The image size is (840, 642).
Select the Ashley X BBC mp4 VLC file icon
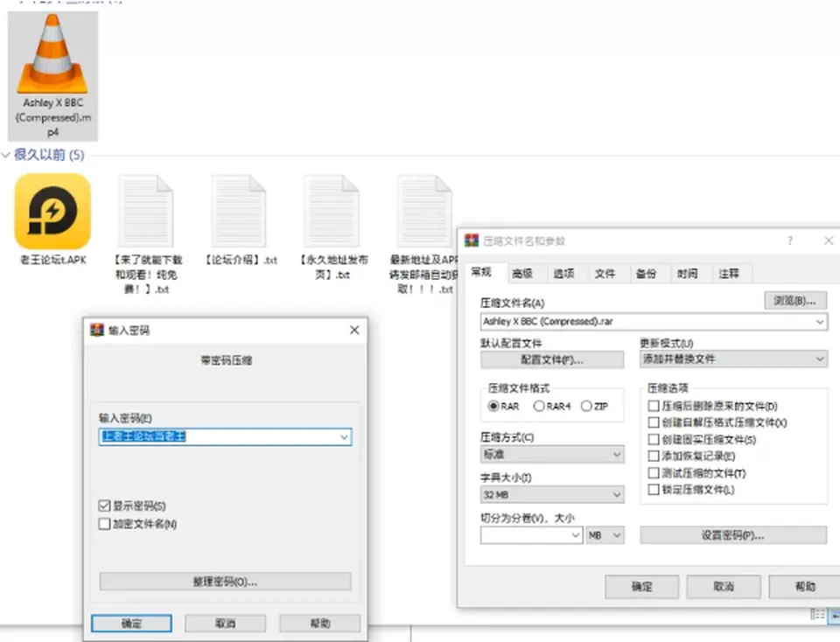point(52,54)
